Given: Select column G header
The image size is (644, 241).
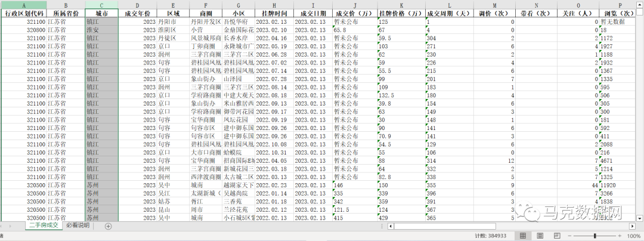Looking at the screenshot, I should tap(238, 5).
